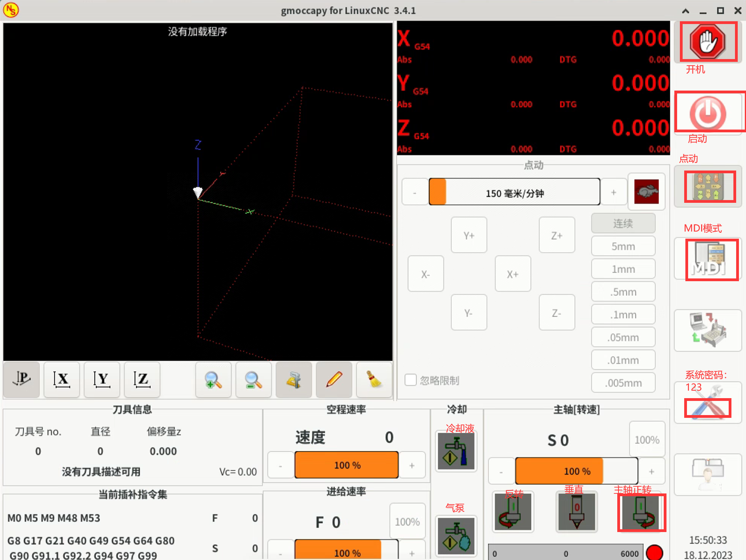Zoom into the preview with the magnifier-plus icon

(213, 380)
